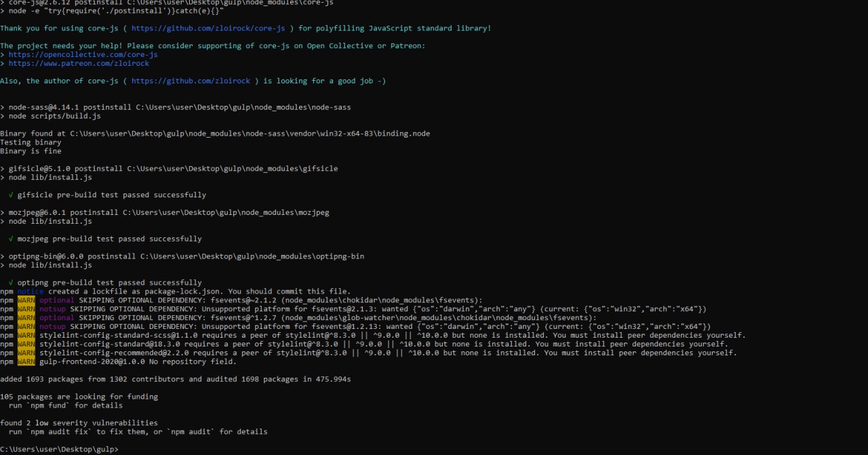
Task: Open the opencollective.com/core-js link
Action: point(83,55)
